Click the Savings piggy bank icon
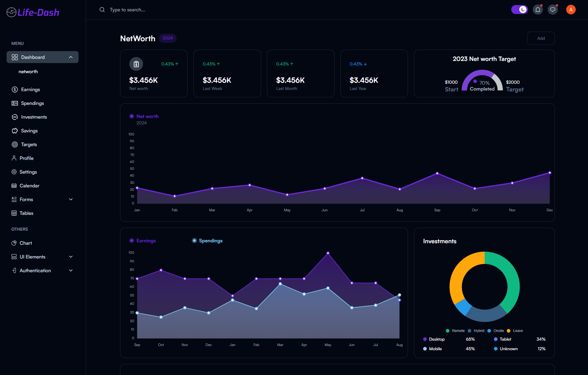Screen dimensions: 588x375 (15, 131)
